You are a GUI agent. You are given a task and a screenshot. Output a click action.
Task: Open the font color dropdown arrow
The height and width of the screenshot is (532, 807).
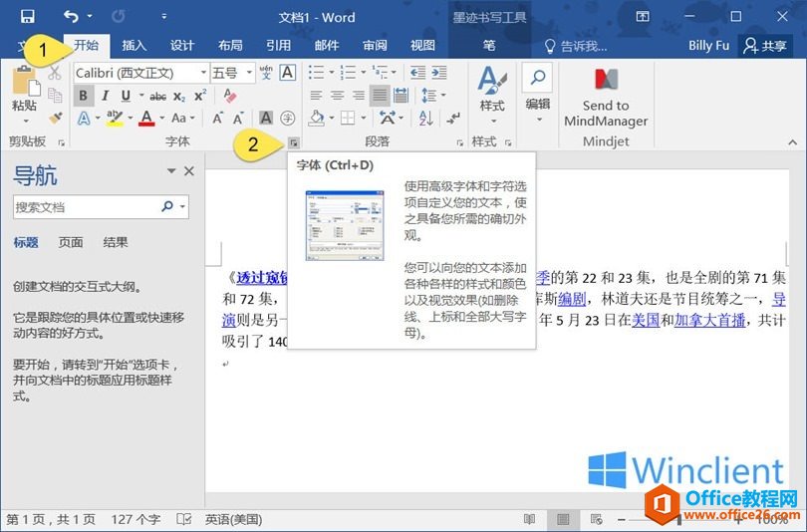click(162, 119)
